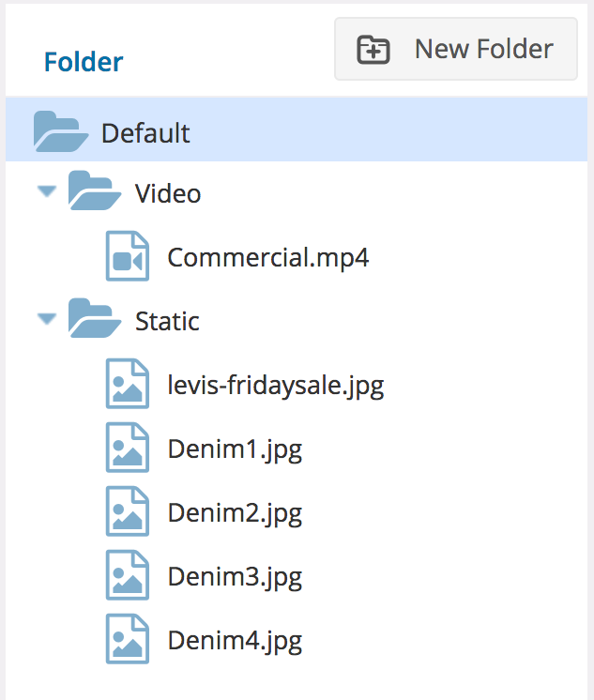Select the Static folder label
This screenshot has width=594, height=700.
[167, 322]
